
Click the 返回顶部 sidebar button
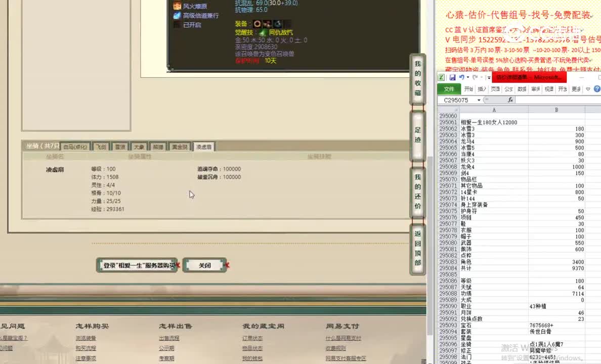417,248
